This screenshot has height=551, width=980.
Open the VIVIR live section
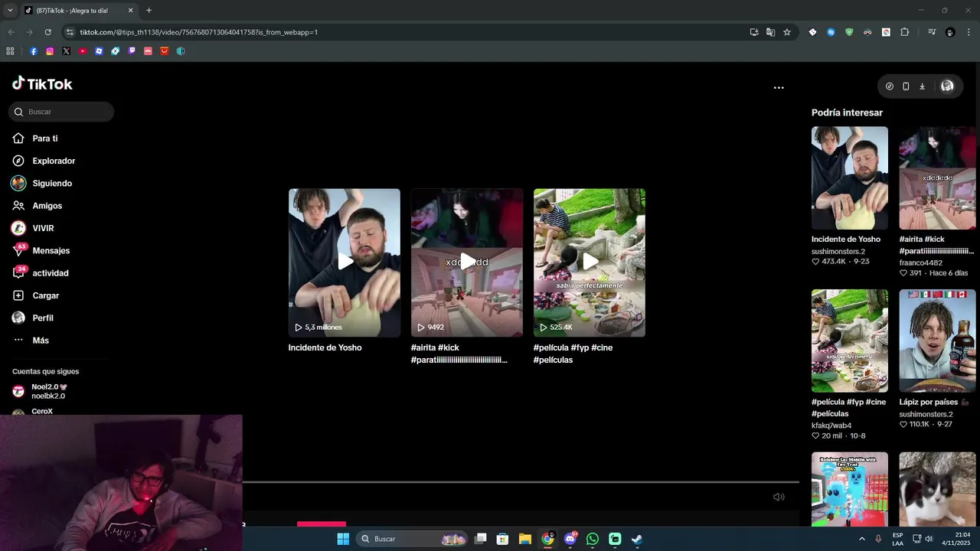click(33, 228)
